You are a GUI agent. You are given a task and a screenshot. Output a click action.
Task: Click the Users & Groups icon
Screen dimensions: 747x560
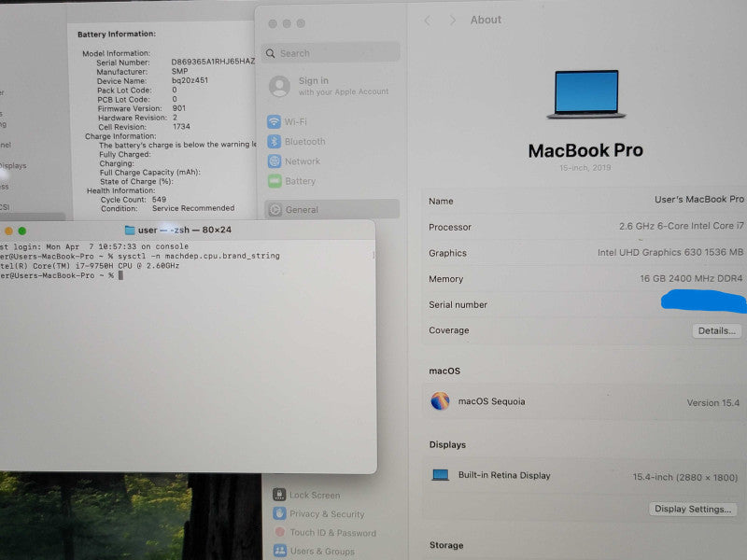[x=280, y=551]
